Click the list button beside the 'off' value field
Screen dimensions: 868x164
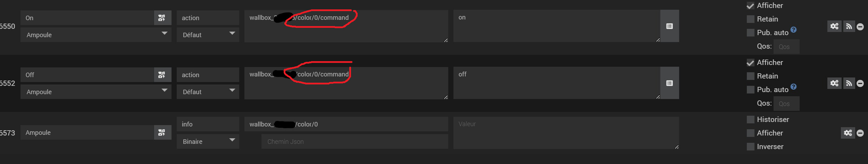(x=669, y=83)
